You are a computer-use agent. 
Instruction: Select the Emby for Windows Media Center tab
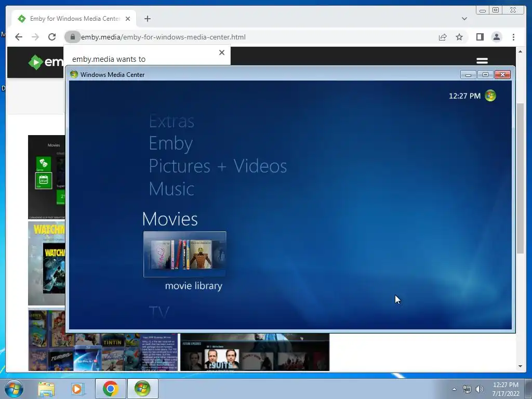click(74, 19)
